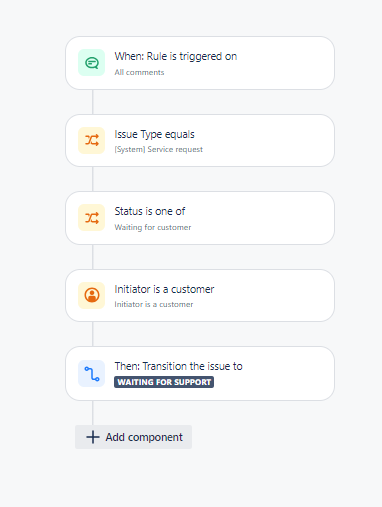Screen dimensions: 382x507
Task: Click the Status condition shuffle icon
Action: tap(92, 218)
